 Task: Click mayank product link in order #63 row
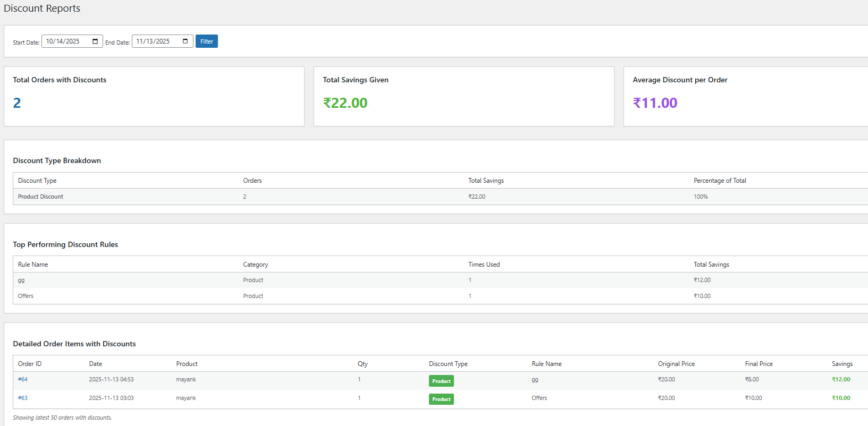[186, 398]
